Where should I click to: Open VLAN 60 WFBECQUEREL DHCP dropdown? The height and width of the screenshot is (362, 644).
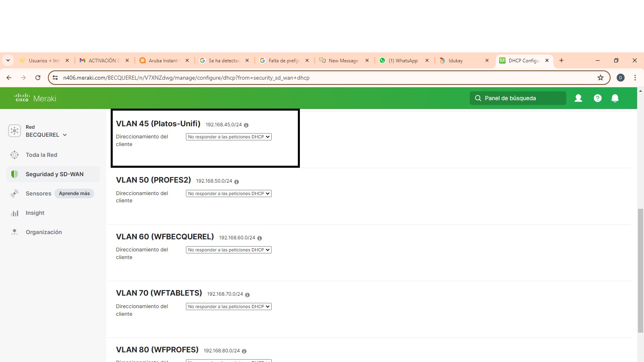229,250
